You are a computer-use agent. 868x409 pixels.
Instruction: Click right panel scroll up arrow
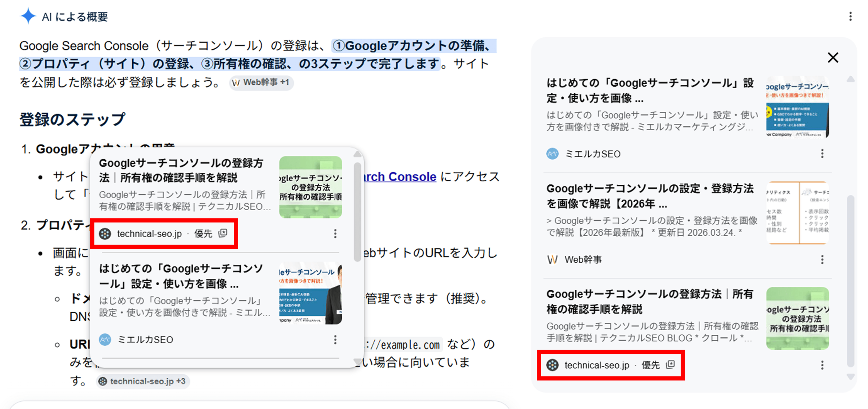click(851, 79)
